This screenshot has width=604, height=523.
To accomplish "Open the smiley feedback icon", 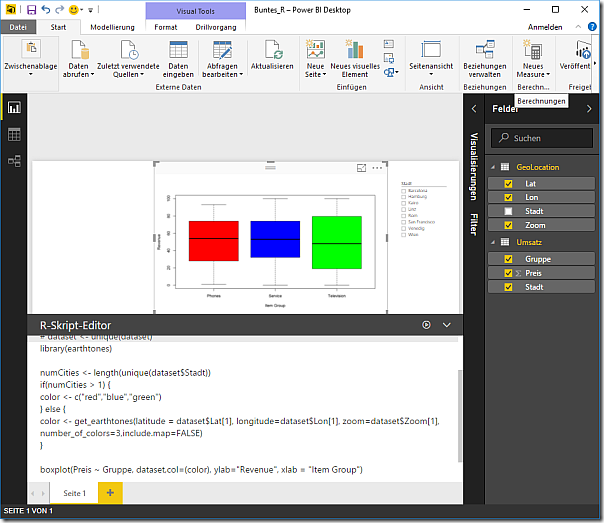I will pos(73,10).
